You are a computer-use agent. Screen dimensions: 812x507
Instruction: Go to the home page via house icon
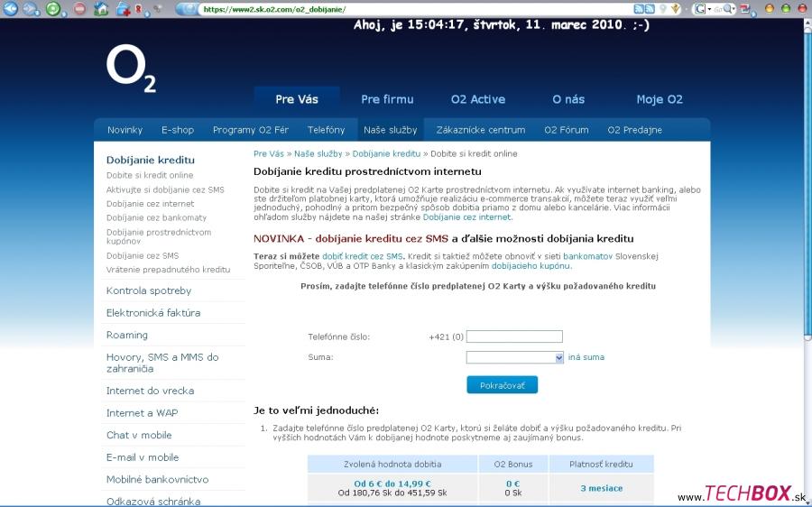[x=101, y=8]
